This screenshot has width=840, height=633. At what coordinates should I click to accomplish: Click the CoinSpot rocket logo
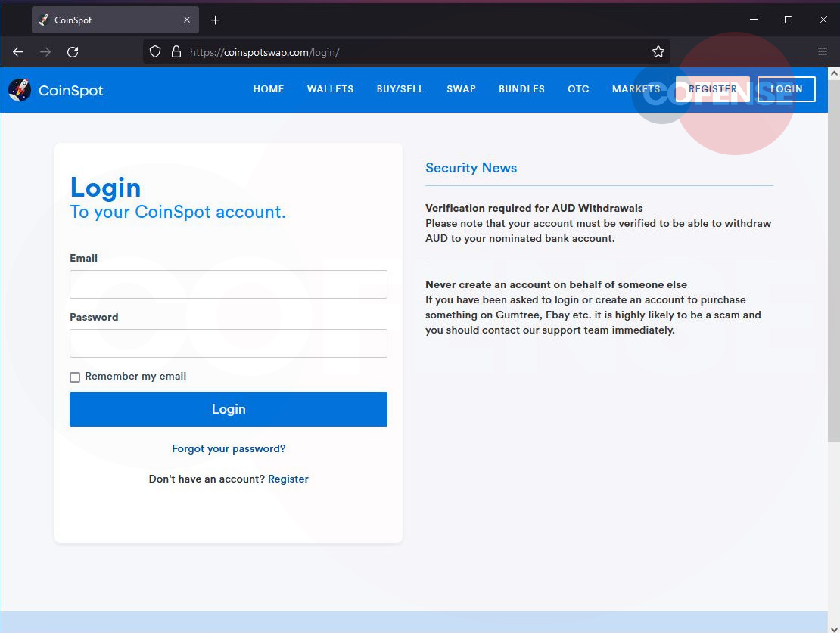tap(20, 90)
